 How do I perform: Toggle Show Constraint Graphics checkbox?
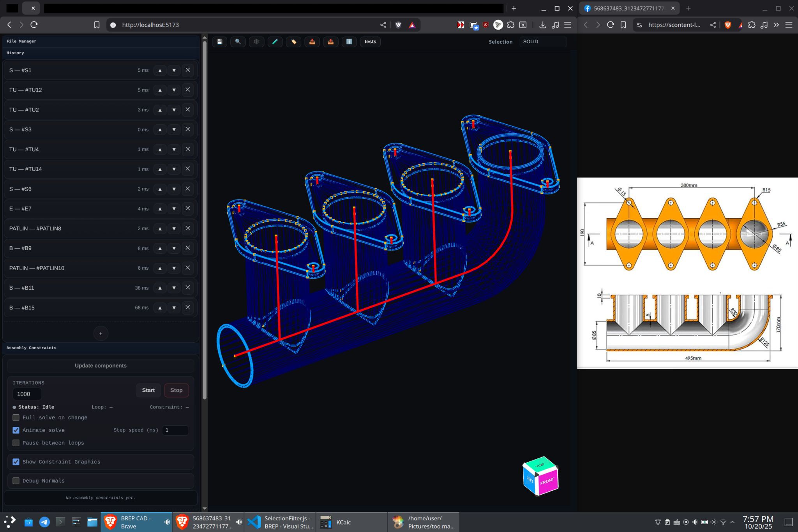pyautogui.click(x=16, y=462)
